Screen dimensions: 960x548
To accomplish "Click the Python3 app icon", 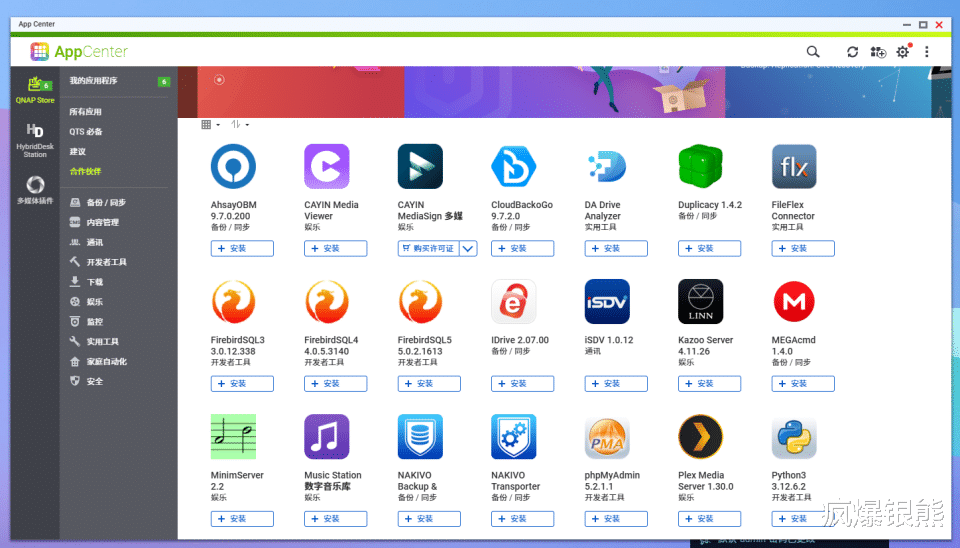I will tap(794, 437).
